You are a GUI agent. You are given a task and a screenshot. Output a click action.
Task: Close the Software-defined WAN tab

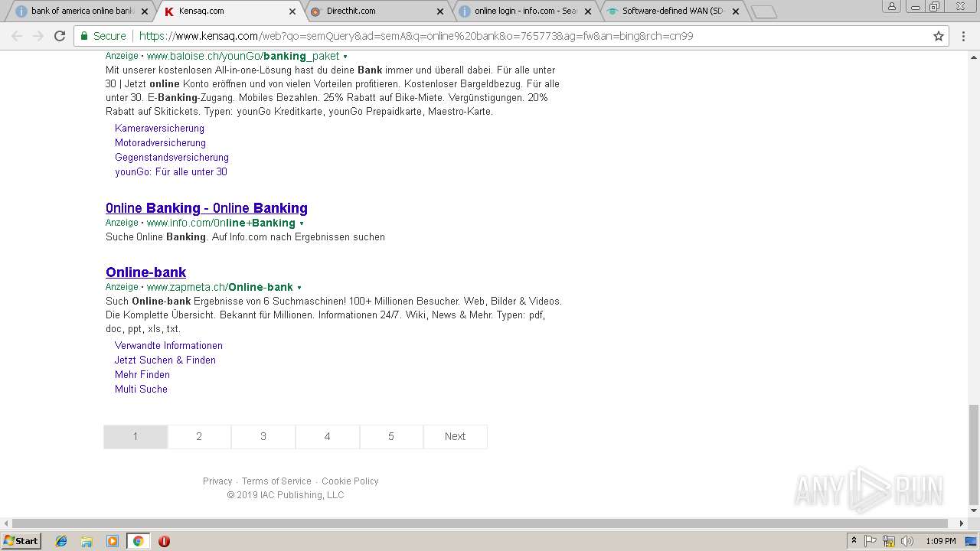736,11
